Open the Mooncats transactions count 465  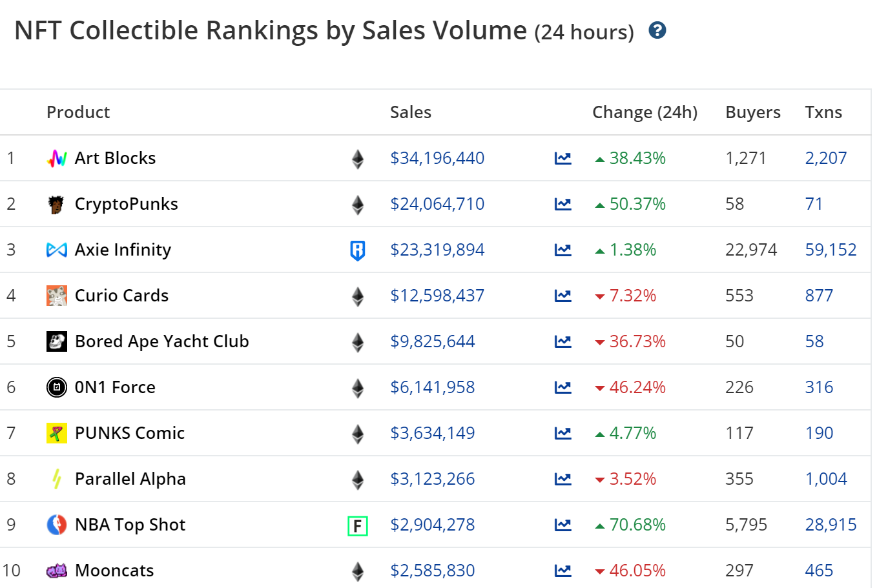(819, 571)
